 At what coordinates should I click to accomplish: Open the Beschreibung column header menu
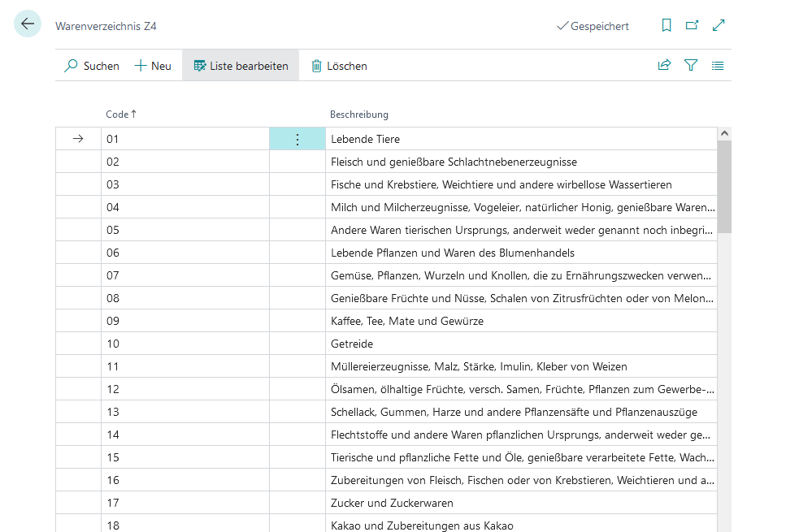click(358, 115)
